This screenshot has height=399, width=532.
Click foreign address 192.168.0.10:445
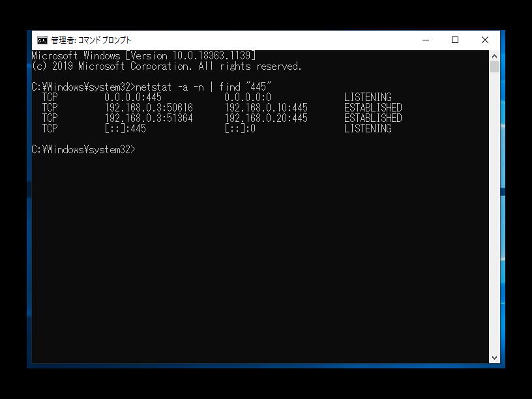pos(266,108)
